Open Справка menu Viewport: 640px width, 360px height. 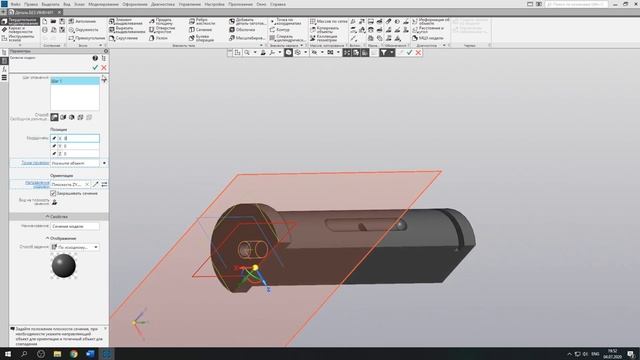[x=278, y=4]
